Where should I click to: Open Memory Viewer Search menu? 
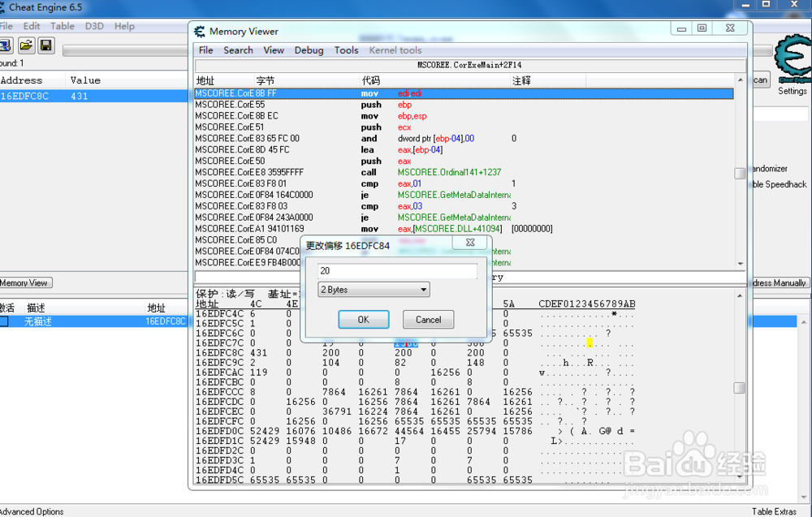(238, 50)
